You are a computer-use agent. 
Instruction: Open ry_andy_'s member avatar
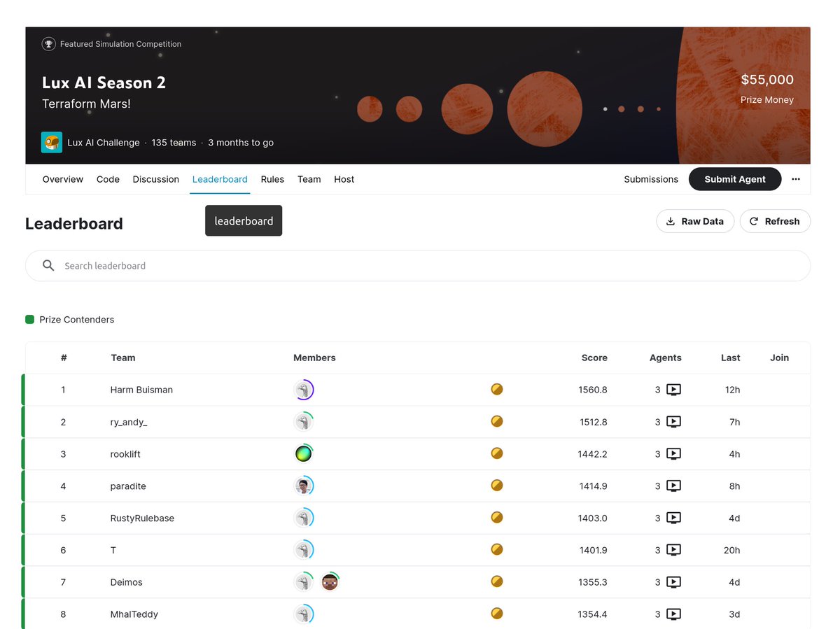pos(304,422)
